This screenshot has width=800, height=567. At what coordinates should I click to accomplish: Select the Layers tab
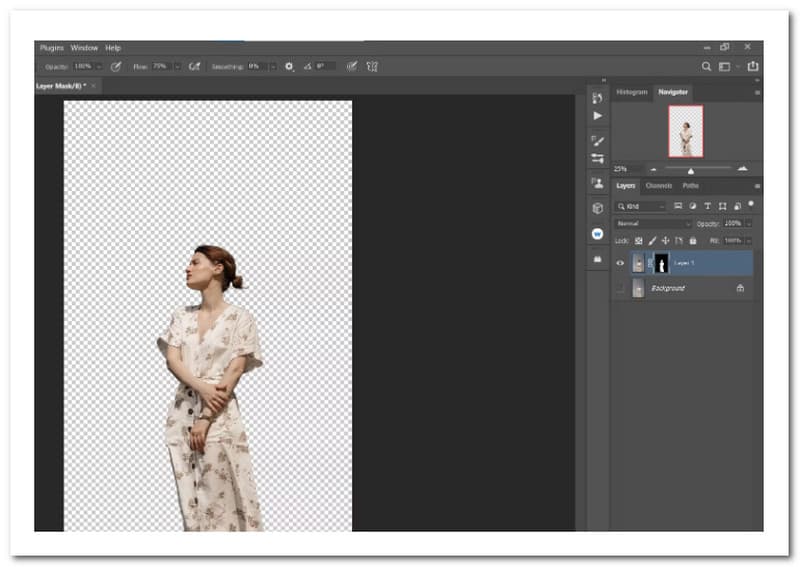[626, 186]
